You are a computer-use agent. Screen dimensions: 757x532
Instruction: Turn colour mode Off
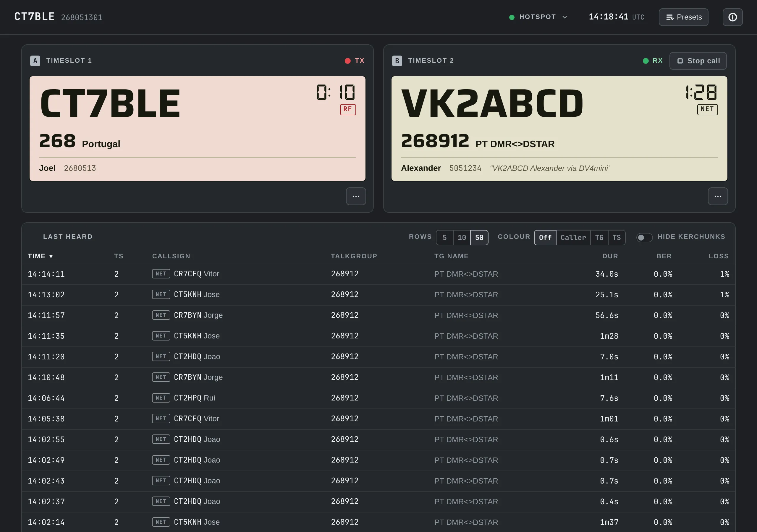545,238
